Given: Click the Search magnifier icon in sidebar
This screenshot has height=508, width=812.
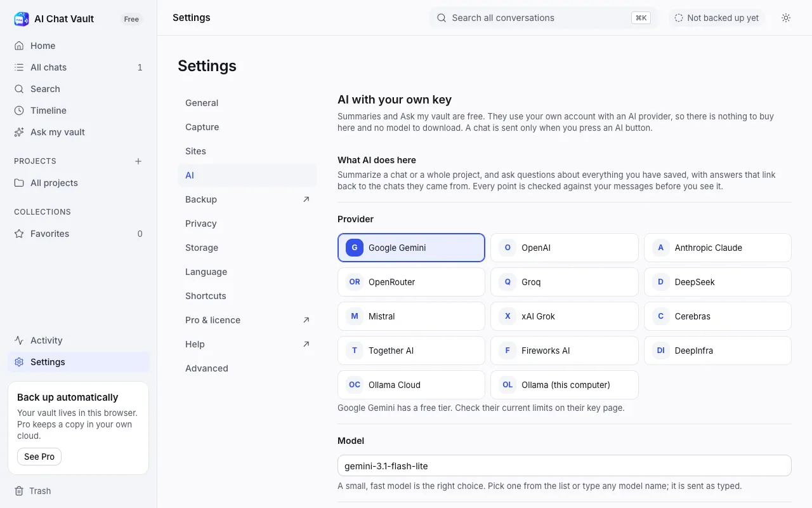Looking at the screenshot, I should (x=19, y=89).
